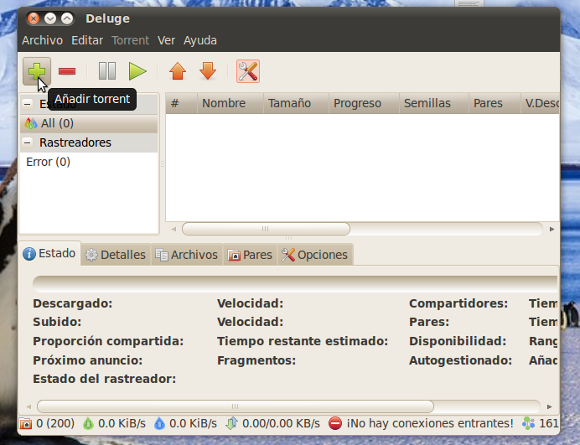Screen dimensions: 580x445
Task: Click the DHT nodes indicator showing 161
Action: pos(540,423)
